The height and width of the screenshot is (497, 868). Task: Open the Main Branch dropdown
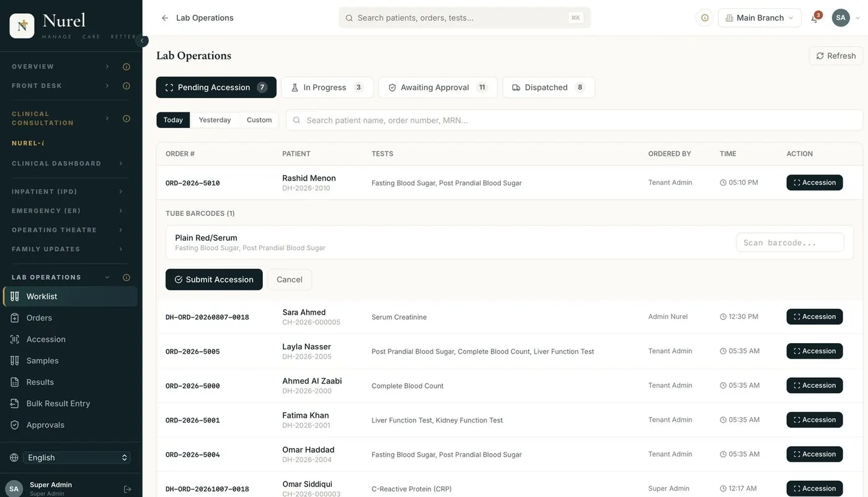pyautogui.click(x=759, y=18)
